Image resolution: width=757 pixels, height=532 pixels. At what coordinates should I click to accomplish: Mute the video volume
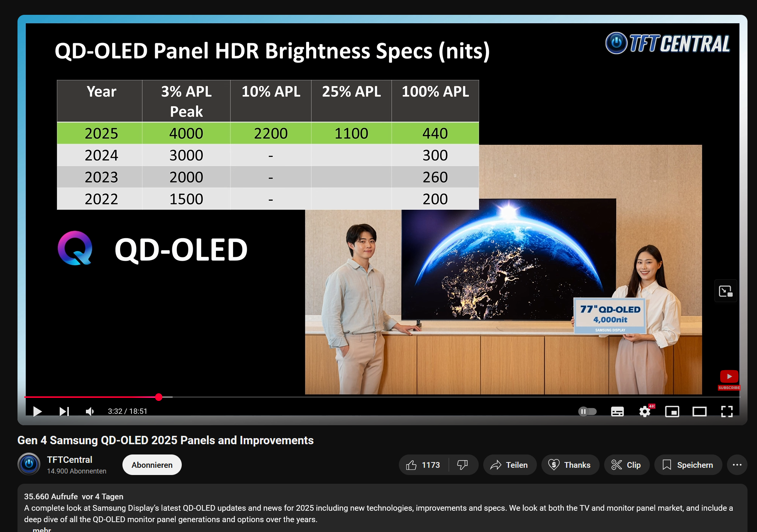pos(90,411)
